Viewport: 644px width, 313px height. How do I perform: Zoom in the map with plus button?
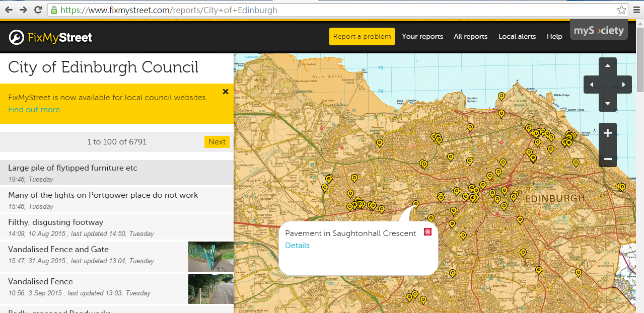click(x=607, y=133)
